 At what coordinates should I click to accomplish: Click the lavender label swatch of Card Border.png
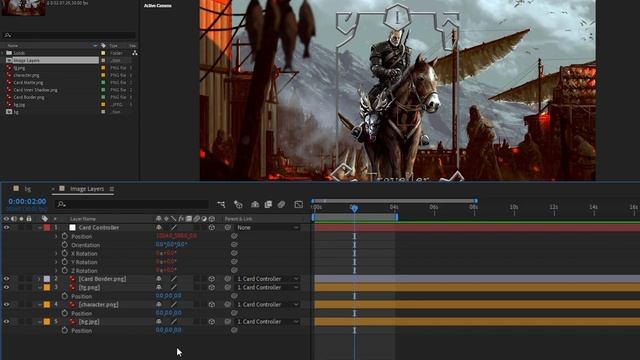point(47,279)
